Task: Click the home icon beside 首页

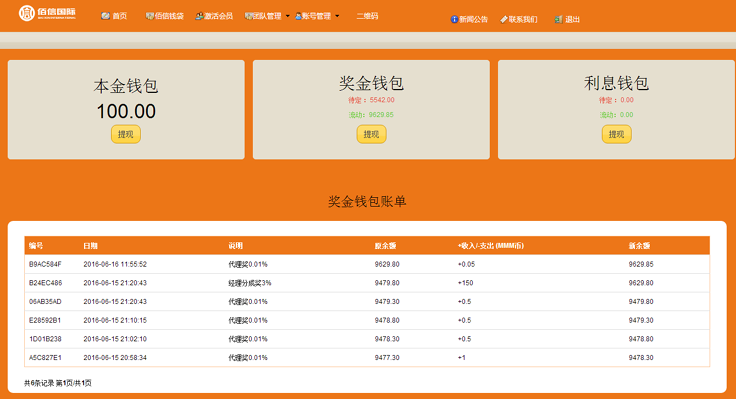Action: (x=105, y=16)
